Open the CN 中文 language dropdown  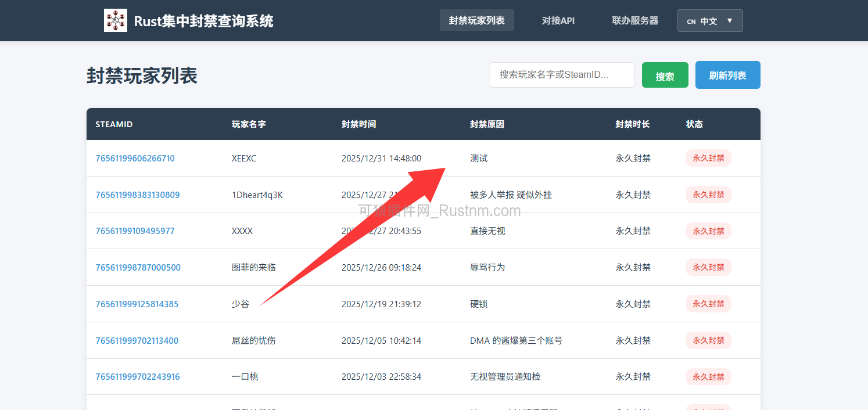coord(710,20)
